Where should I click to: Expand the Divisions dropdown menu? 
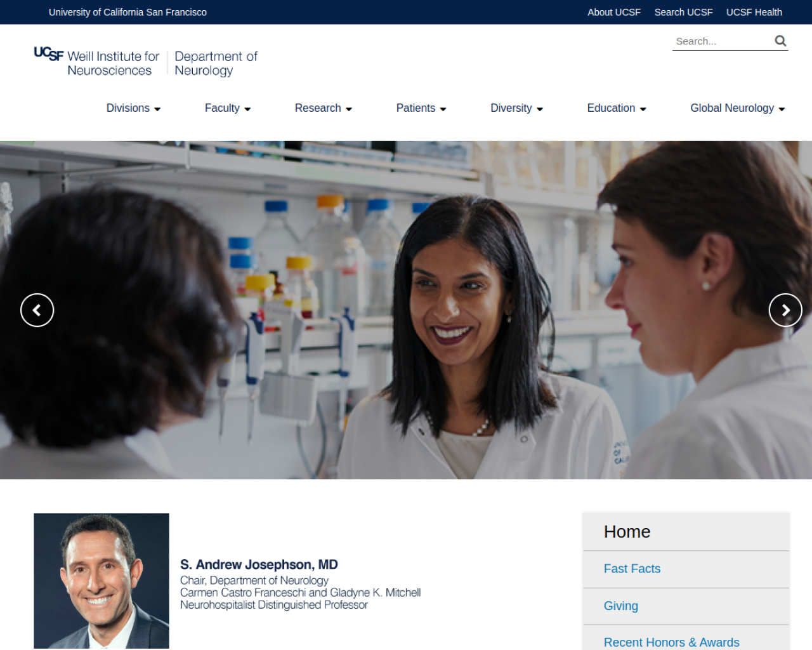[133, 108]
